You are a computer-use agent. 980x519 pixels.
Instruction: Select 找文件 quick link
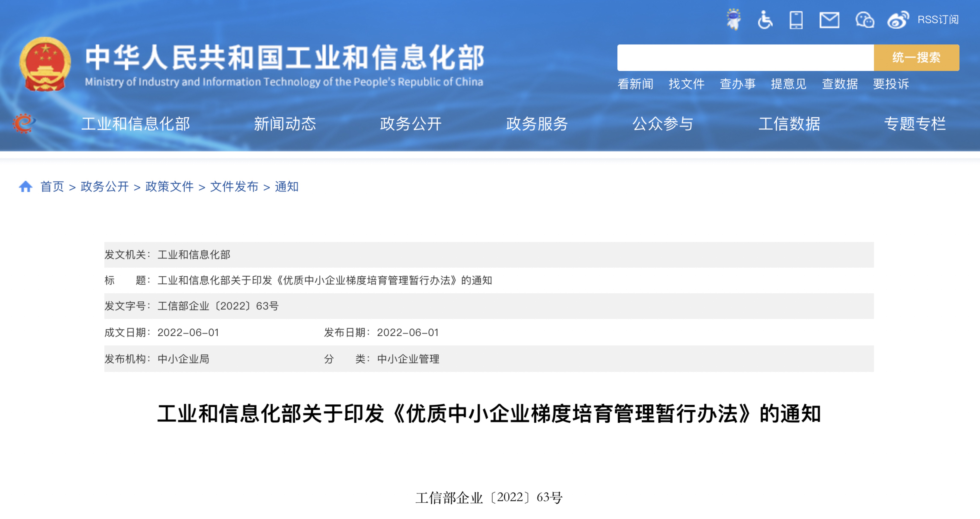(x=687, y=84)
